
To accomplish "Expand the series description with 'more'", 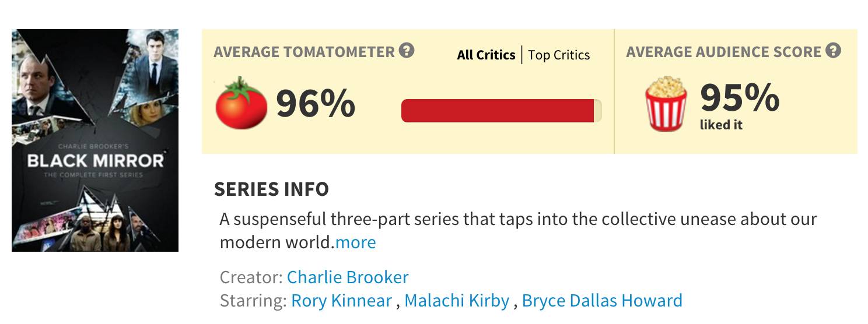I will pos(356,242).
